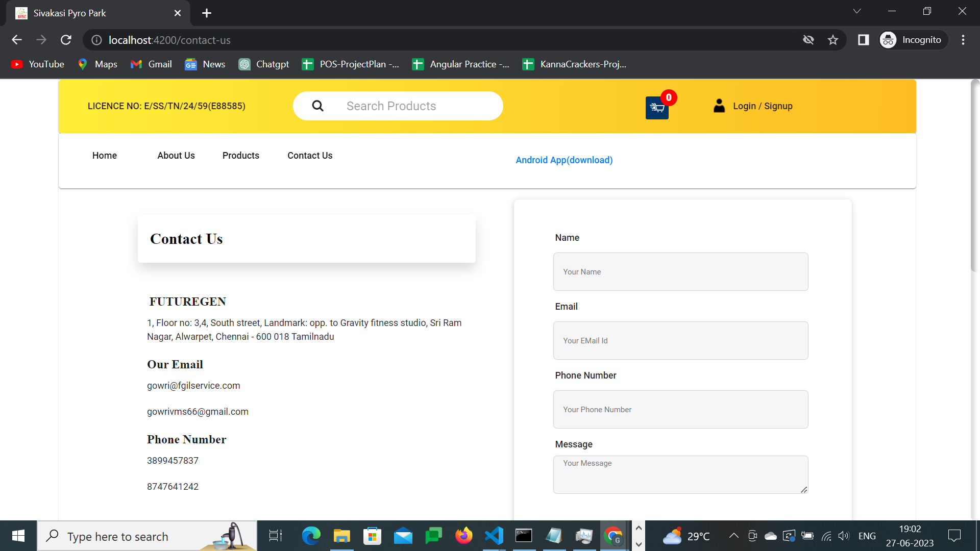The image size is (980, 551).
Task: Open Chrome three-dot menu
Action: [963, 40]
